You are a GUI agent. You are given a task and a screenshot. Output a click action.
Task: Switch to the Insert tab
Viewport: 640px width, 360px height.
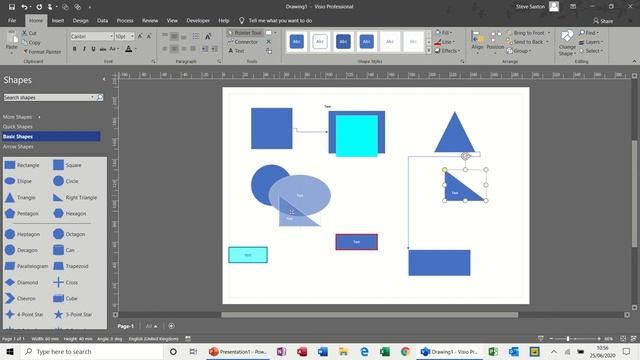[x=58, y=20]
